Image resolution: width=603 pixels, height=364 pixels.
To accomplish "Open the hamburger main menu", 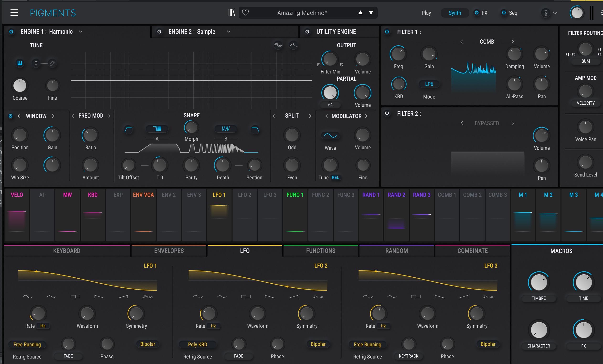I will pos(14,13).
